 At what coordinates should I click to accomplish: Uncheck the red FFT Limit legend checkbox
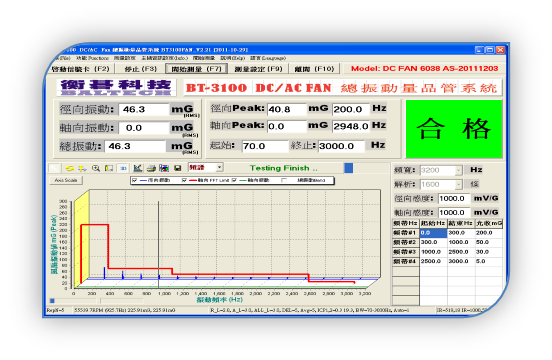[184, 180]
